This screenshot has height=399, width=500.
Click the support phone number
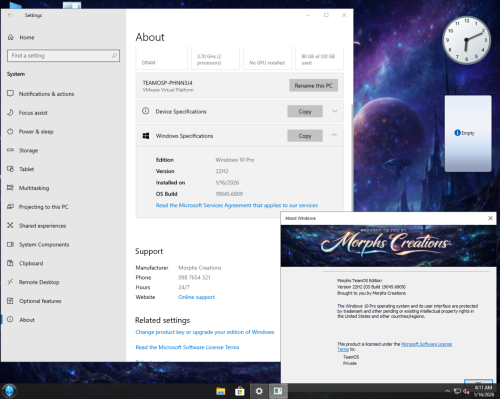(x=194, y=277)
